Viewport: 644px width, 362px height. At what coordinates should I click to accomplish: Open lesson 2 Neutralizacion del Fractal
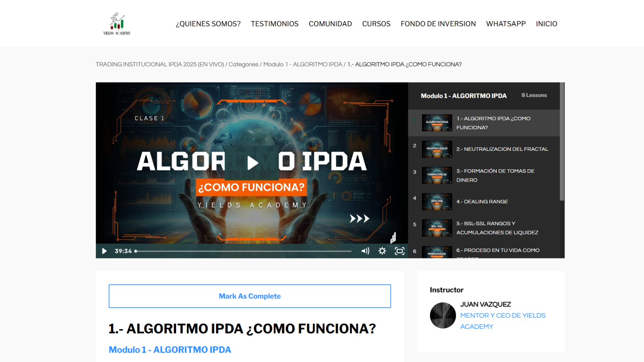tap(502, 149)
